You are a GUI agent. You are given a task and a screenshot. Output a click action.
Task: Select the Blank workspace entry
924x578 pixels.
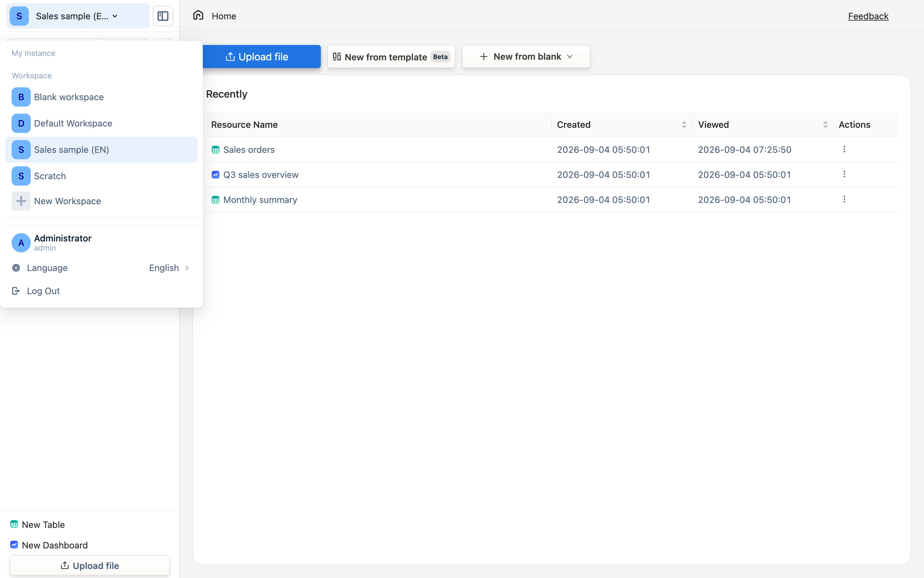point(101,97)
